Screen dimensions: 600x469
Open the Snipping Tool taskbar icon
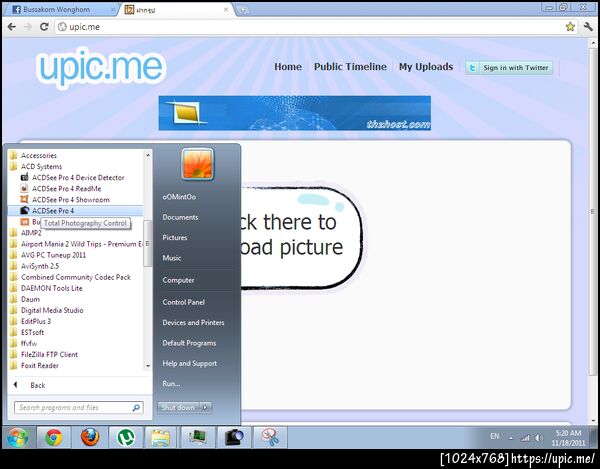pos(271,437)
